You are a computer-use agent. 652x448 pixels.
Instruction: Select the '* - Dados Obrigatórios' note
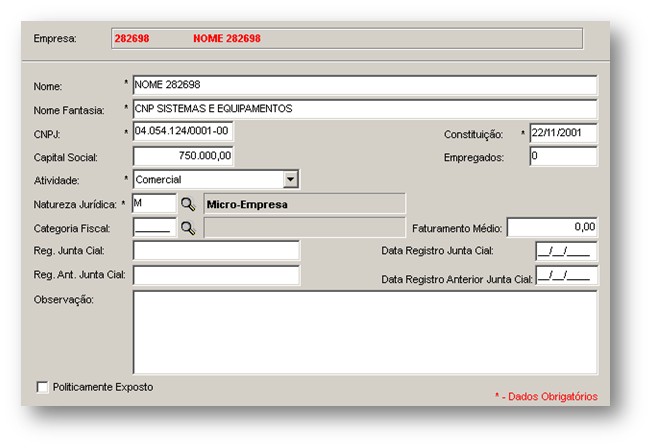tap(546, 396)
